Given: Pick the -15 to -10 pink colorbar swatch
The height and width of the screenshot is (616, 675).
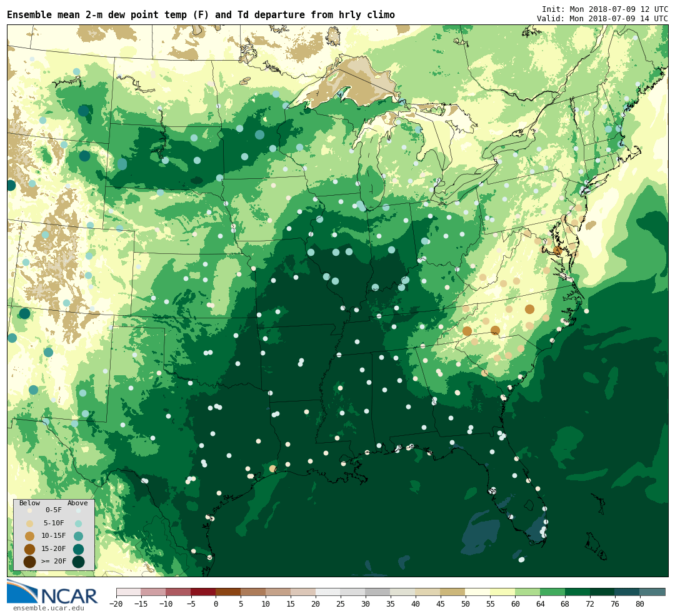Looking at the screenshot, I should 154,592.
